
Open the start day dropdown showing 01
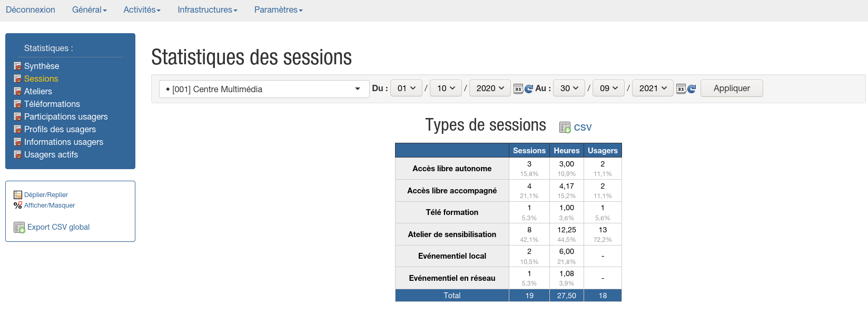406,89
